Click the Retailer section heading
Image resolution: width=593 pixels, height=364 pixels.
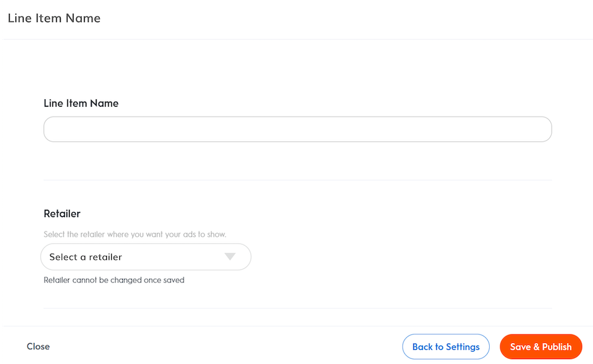tap(62, 214)
